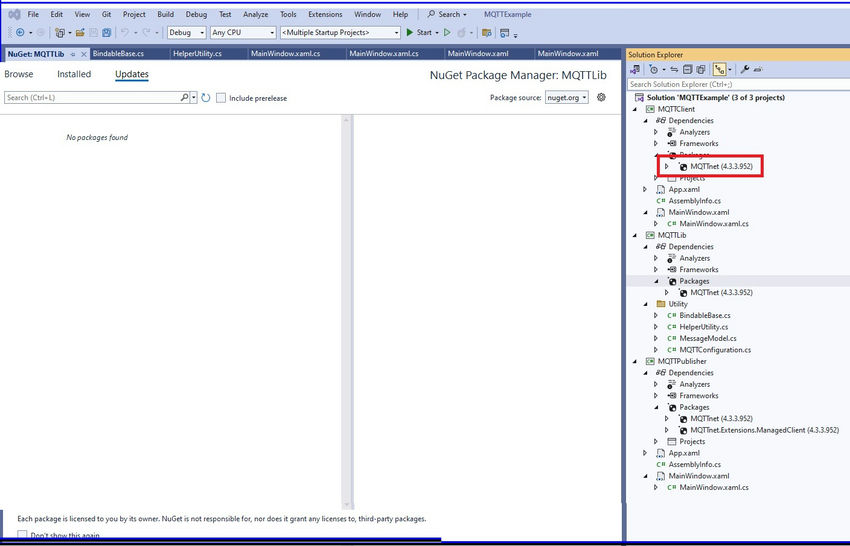Open the Help menu

pyautogui.click(x=400, y=15)
